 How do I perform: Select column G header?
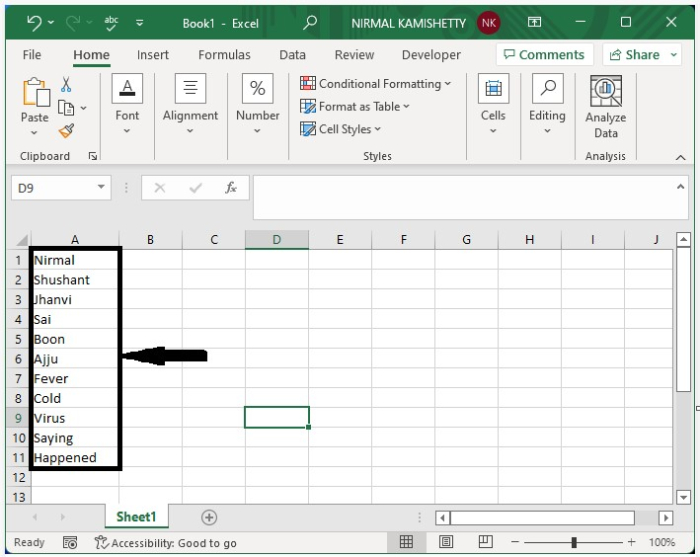466,240
